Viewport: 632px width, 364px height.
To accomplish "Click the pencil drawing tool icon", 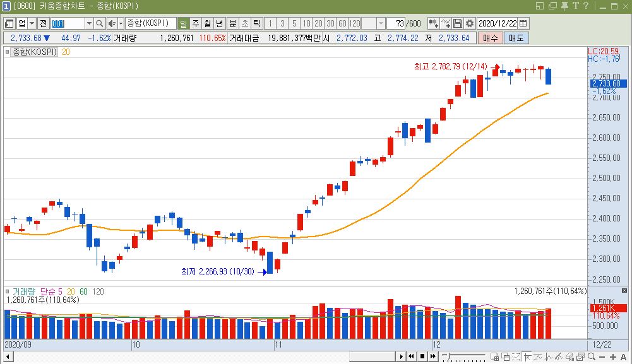I will pos(559,357).
